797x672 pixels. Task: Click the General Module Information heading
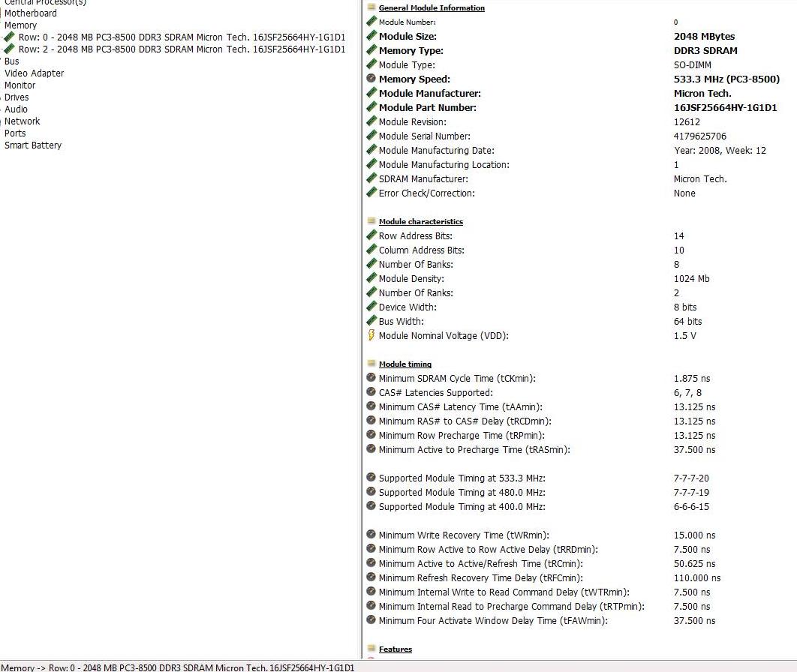(x=432, y=7)
